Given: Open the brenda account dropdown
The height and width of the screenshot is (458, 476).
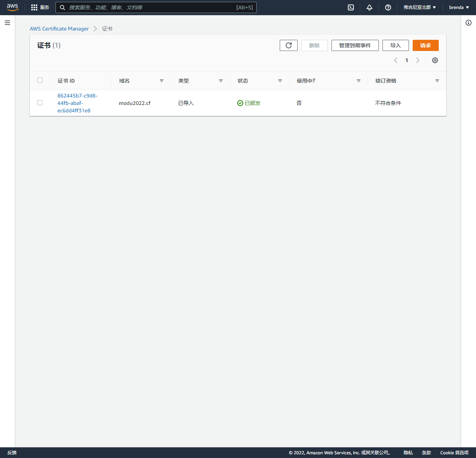Looking at the screenshot, I should (x=459, y=7).
